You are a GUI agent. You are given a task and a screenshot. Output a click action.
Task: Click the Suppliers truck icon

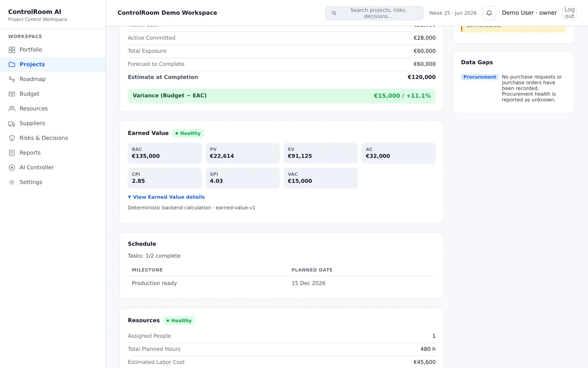click(x=12, y=123)
